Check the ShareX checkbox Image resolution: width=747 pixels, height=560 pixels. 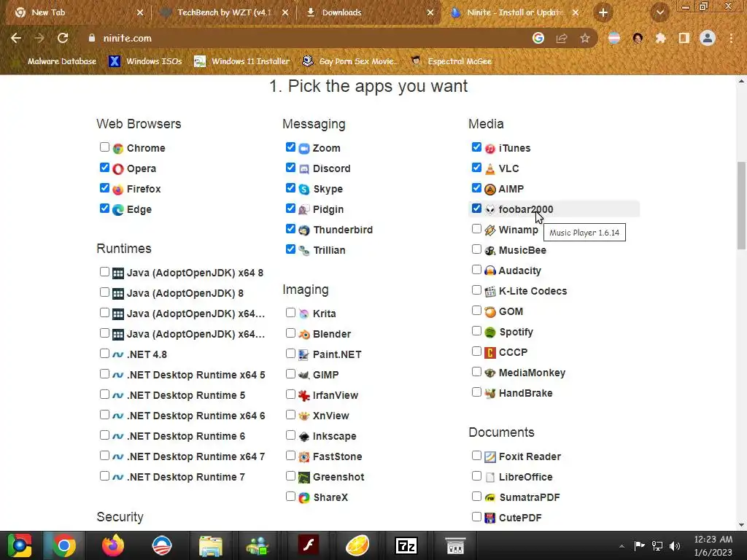[x=290, y=496]
